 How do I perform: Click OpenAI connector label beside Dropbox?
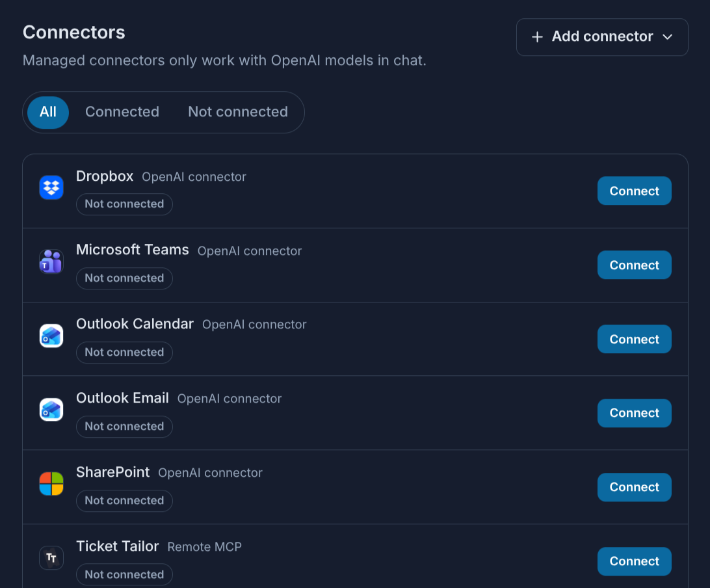[x=194, y=177]
